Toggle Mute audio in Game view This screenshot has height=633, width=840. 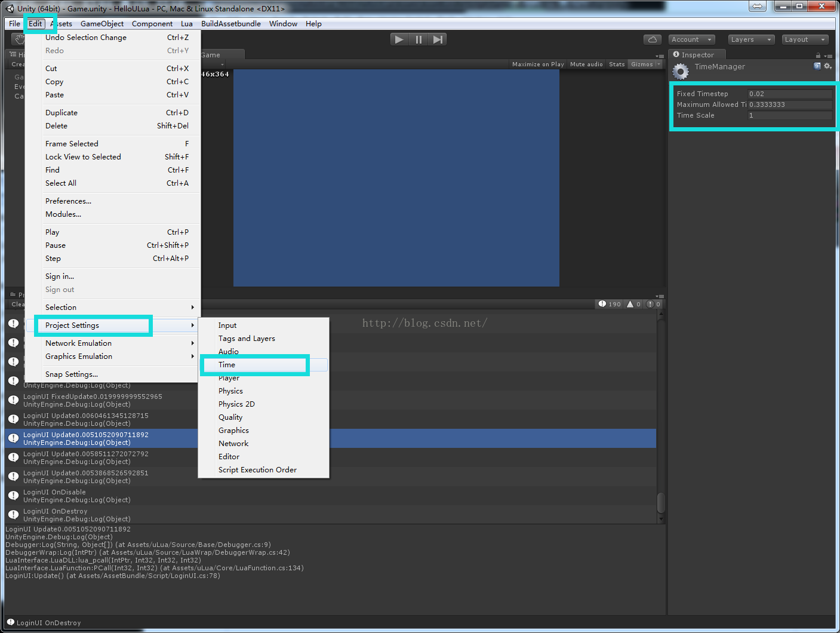coord(586,64)
